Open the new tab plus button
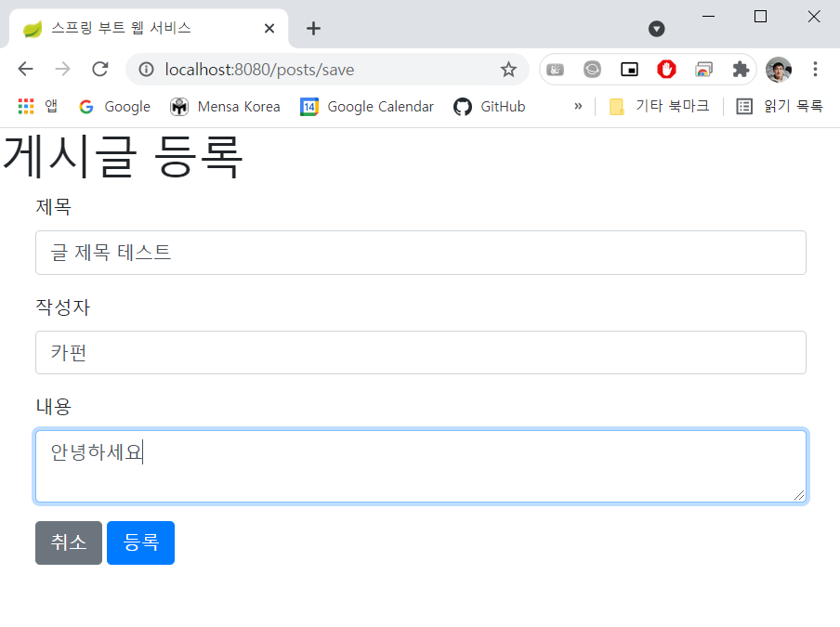The width and height of the screenshot is (840, 627). point(313,29)
